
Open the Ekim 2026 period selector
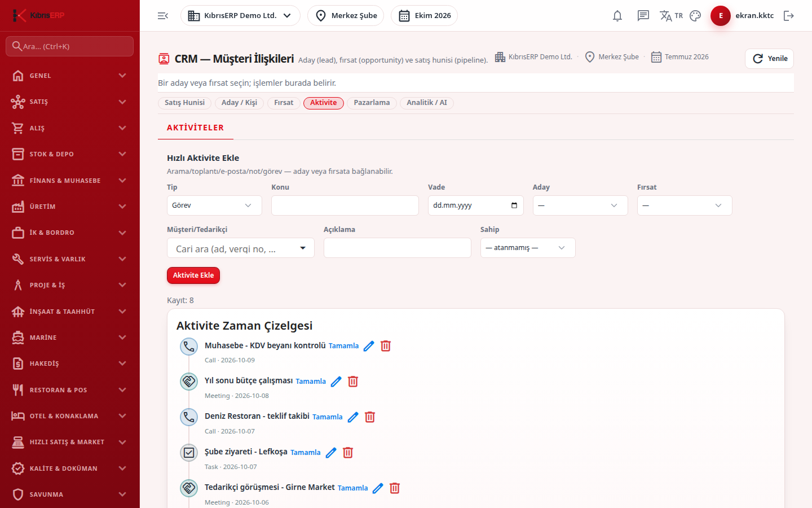click(424, 16)
